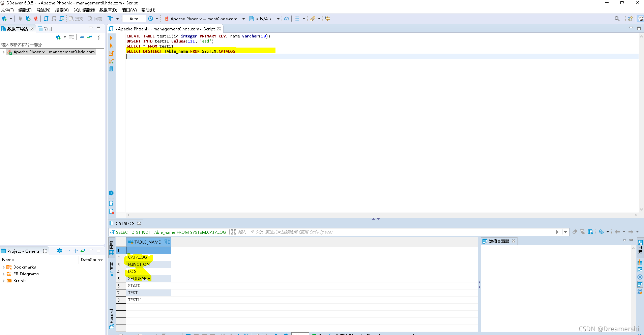Click the new SQL script icon with green plus

pyautogui.click(x=62, y=19)
